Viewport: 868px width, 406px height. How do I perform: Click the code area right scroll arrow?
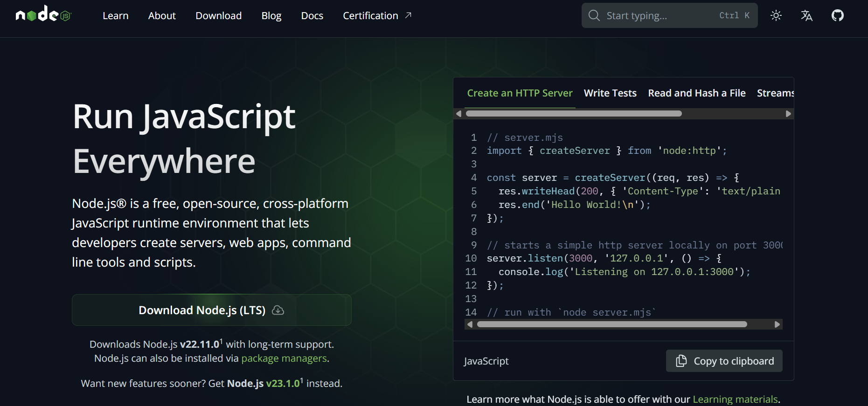pos(777,324)
